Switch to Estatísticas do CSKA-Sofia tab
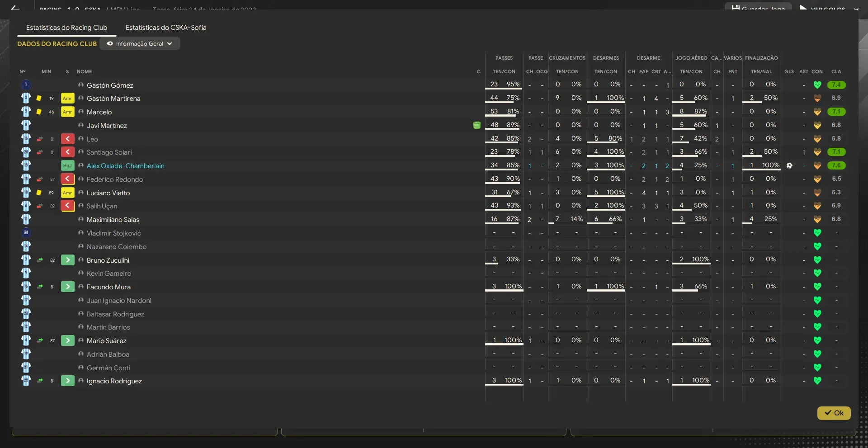Screen dimensions: 868x448 (166, 28)
